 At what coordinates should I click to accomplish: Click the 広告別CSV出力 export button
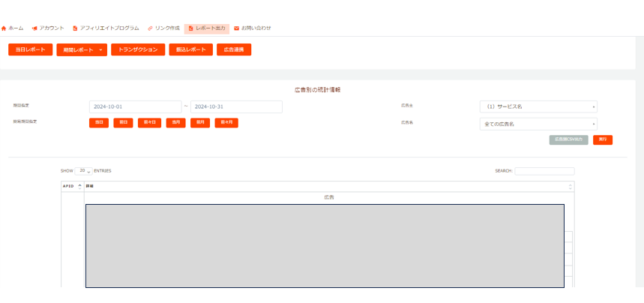[568, 139]
